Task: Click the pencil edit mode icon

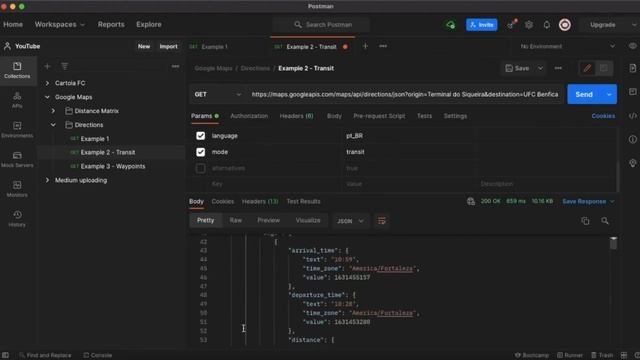Action: click(x=587, y=68)
